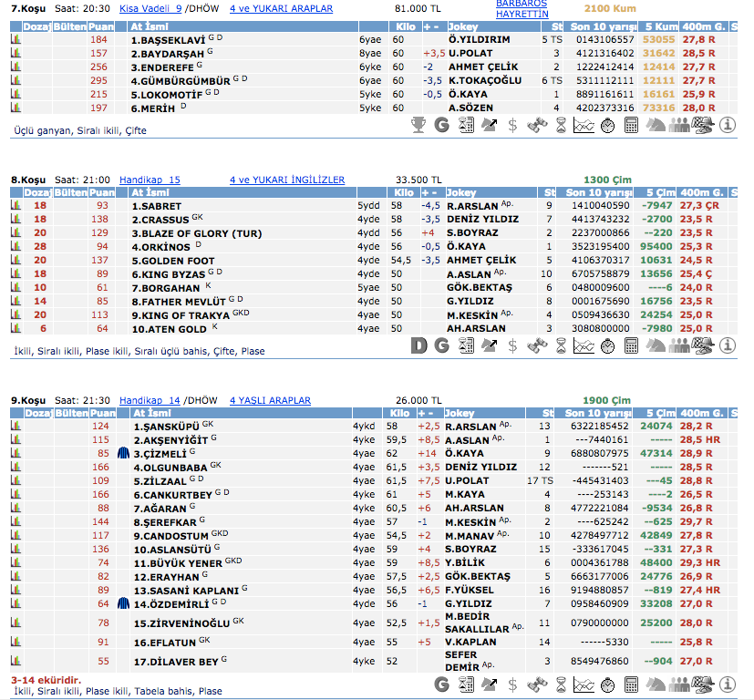The image size is (754, 700).
Task: Click the stopwatch icon under race 8
Action: click(x=608, y=345)
